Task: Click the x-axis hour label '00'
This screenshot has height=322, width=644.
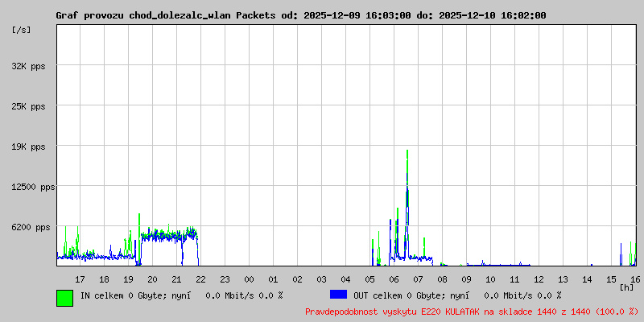Action: [250, 279]
